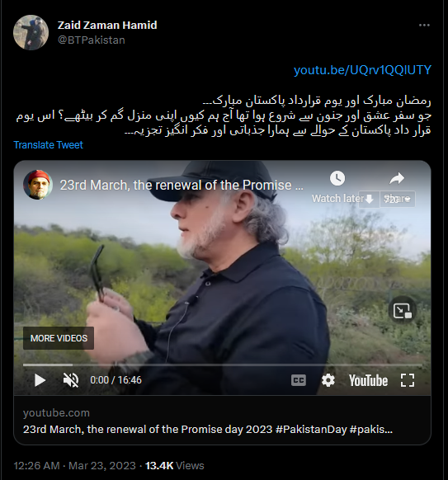448x480 pixels.
Task: Show MORE VIDEOS panel
Action: point(59,338)
